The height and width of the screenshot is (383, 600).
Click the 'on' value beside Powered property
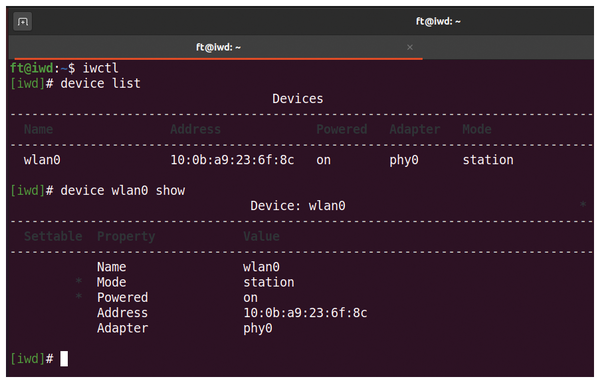[250, 298]
